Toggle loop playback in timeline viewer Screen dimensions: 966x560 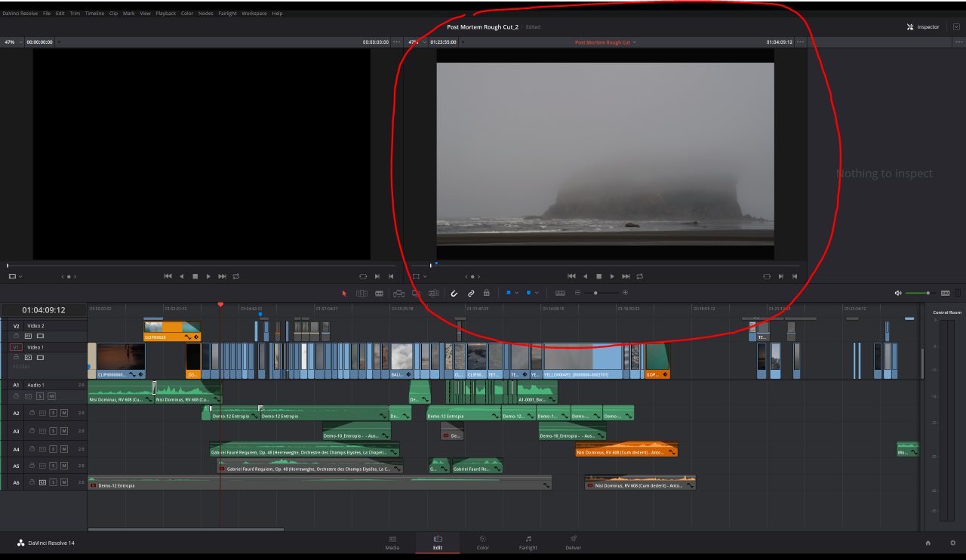point(640,276)
